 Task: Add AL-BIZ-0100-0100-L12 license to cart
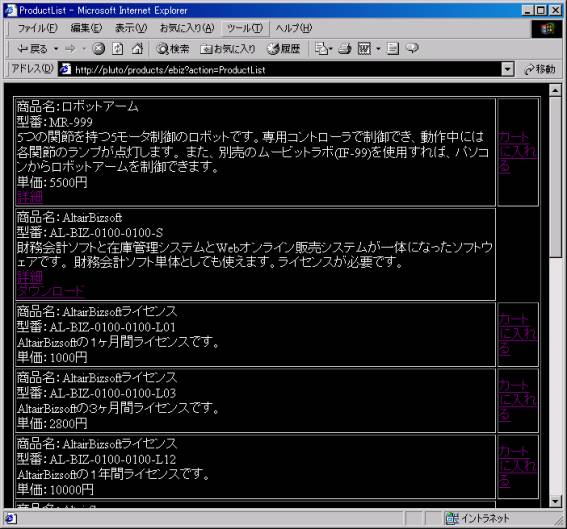pos(517,467)
